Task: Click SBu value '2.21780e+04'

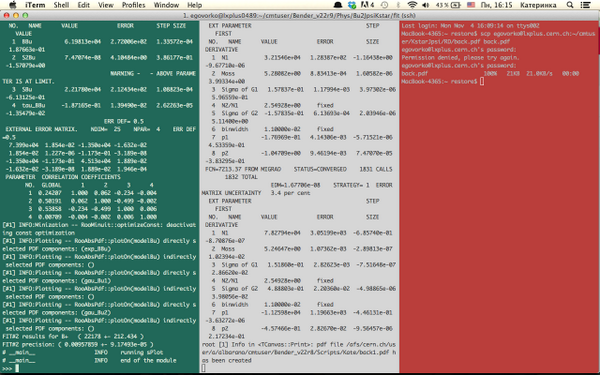Action: [x=82, y=90]
